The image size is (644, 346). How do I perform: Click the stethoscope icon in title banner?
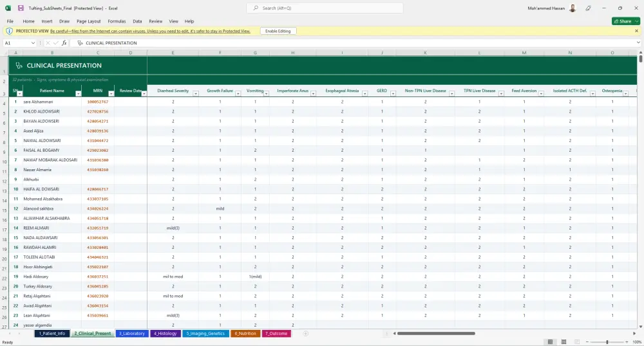(19, 66)
